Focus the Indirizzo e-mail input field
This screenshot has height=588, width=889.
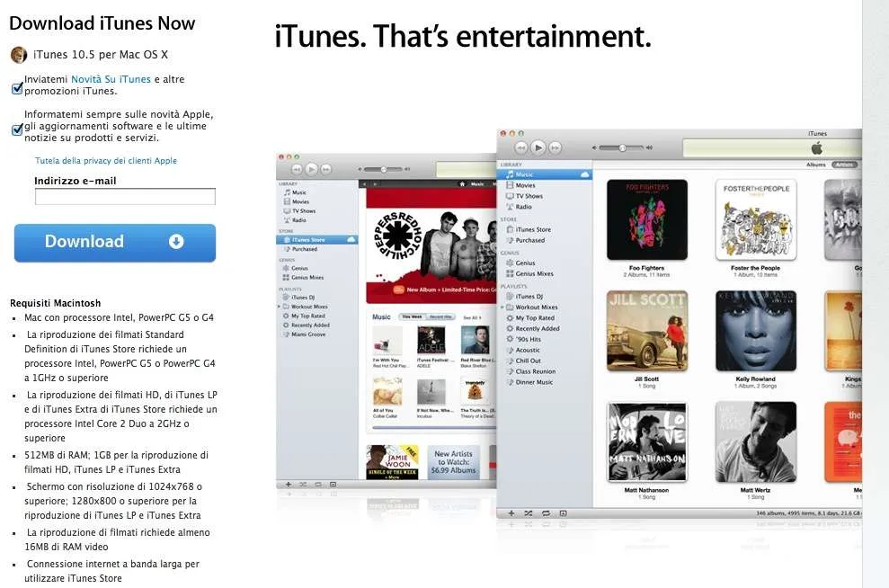[125, 197]
